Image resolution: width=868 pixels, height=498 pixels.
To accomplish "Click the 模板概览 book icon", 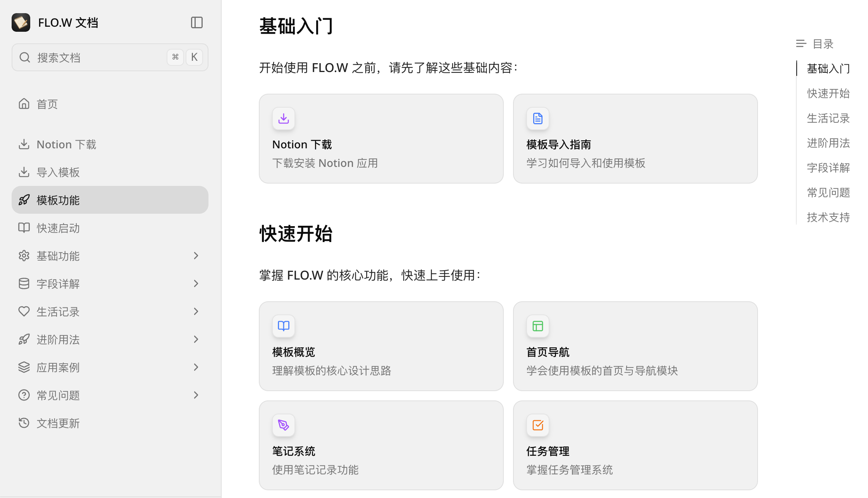I will [x=283, y=326].
